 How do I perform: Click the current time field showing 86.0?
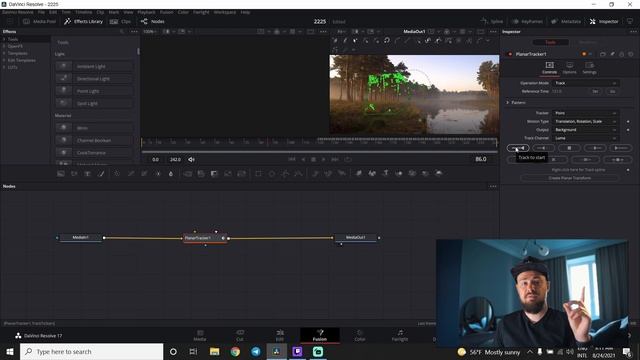[x=481, y=159]
